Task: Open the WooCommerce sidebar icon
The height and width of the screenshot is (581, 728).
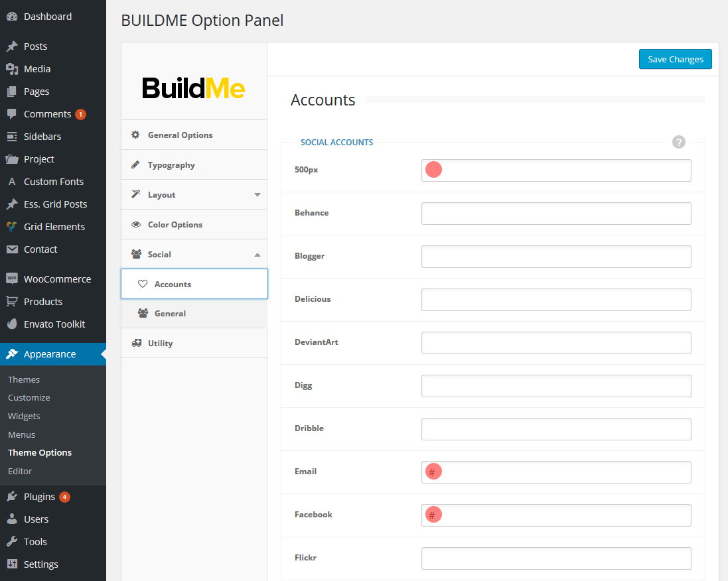Action: 13,279
